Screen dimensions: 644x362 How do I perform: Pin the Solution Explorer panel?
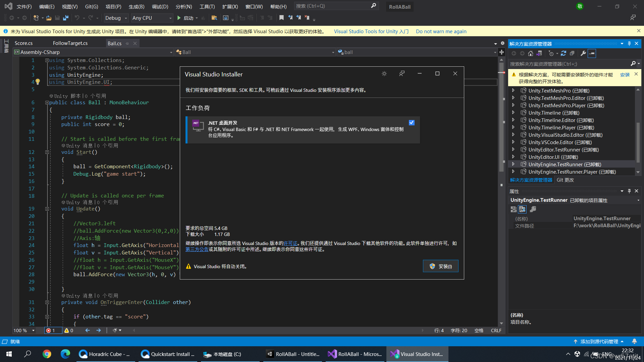pyautogui.click(x=629, y=43)
